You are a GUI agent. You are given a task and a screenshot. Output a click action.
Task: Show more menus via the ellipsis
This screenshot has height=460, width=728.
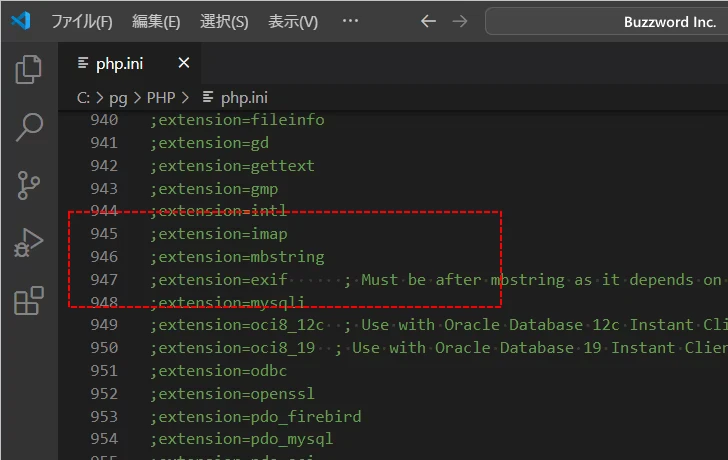350,20
